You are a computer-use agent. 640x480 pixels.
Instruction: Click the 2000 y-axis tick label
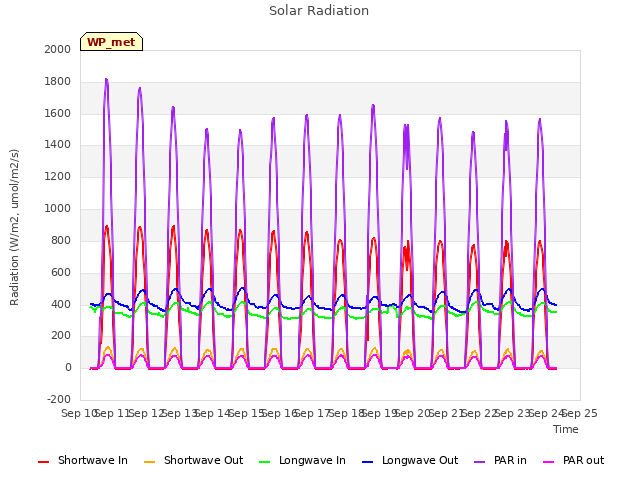click(58, 49)
